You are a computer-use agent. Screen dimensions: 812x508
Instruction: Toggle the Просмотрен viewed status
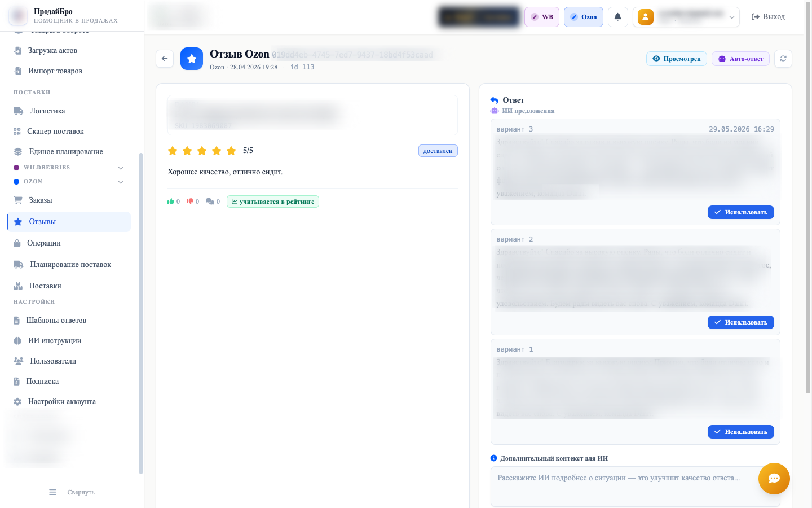tap(677, 59)
